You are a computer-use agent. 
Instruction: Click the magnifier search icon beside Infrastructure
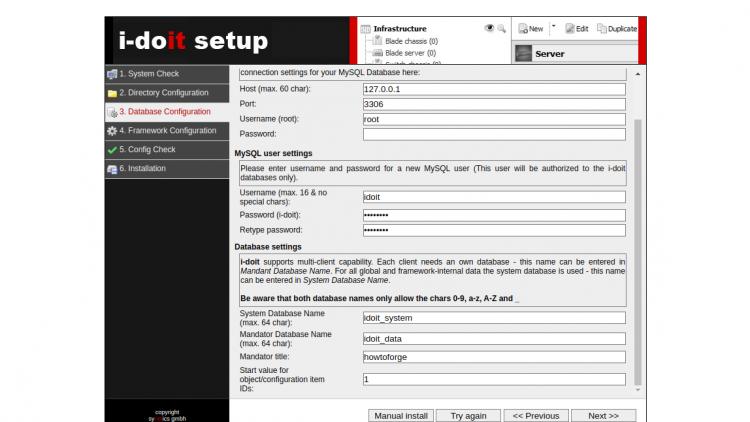point(502,29)
